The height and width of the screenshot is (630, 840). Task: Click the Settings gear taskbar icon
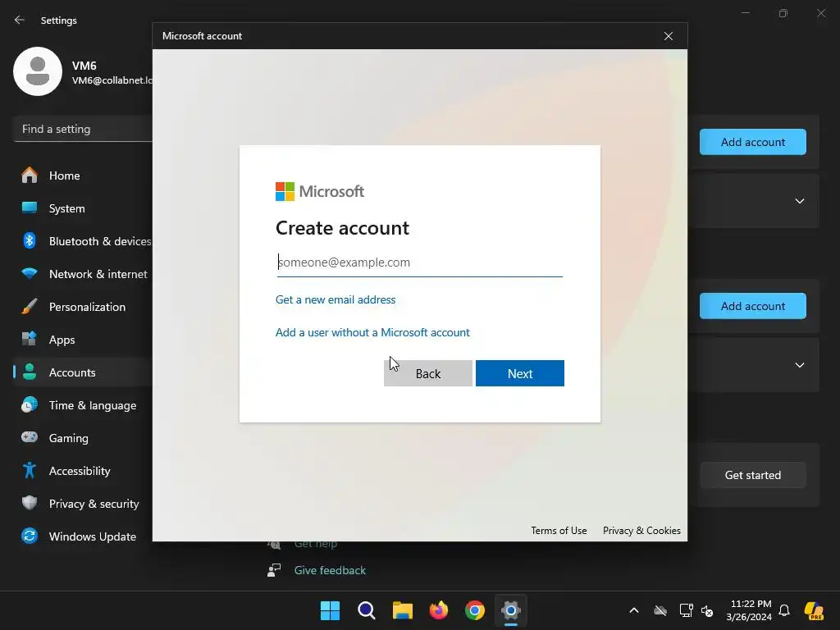coord(511,610)
